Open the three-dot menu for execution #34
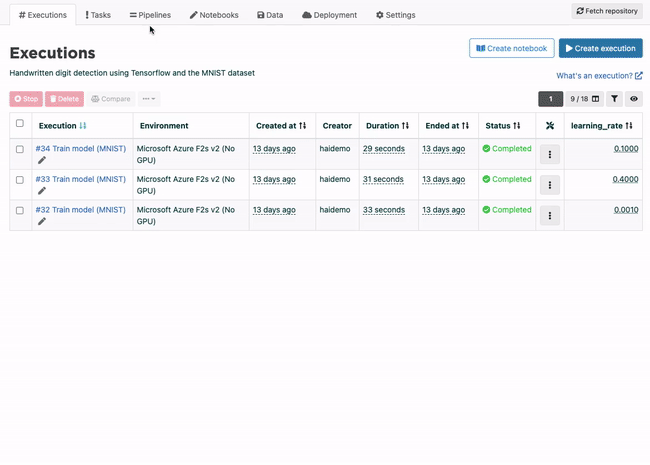The height and width of the screenshot is (465, 650). coord(550,154)
